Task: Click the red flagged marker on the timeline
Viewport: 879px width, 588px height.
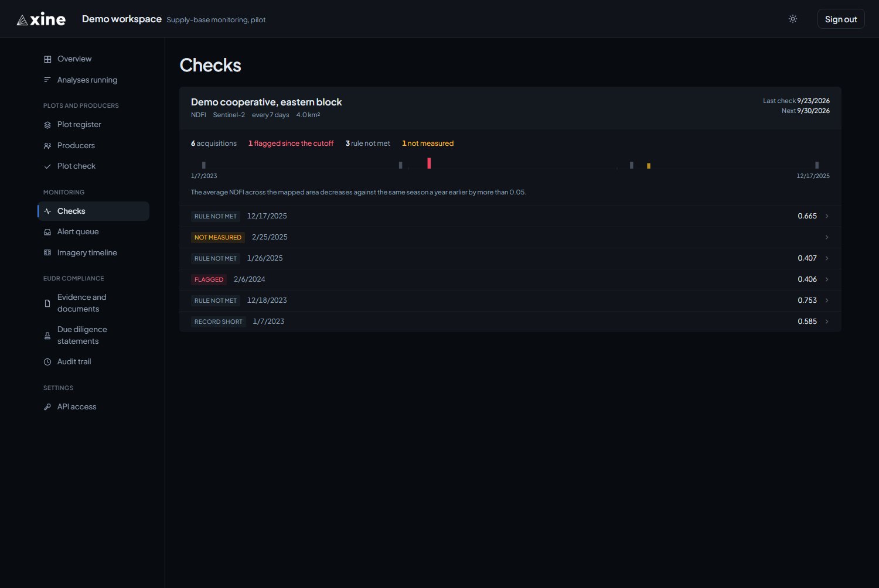Action: tap(429, 163)
